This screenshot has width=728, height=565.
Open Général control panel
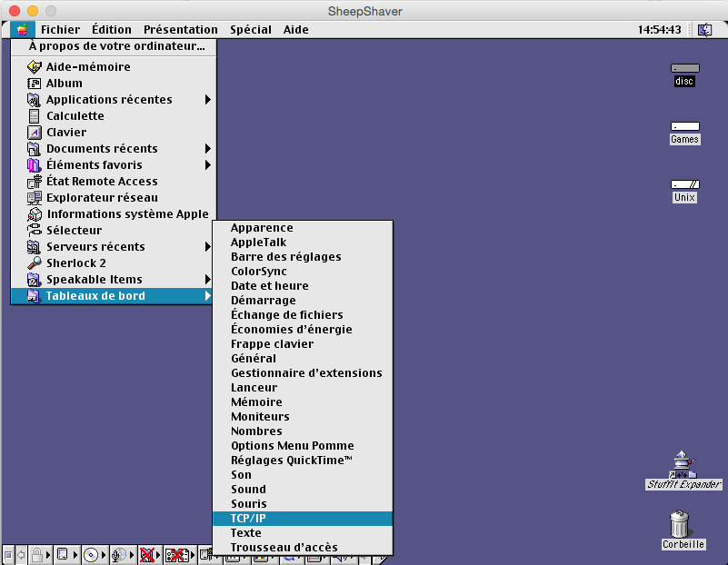click(303, 359)
